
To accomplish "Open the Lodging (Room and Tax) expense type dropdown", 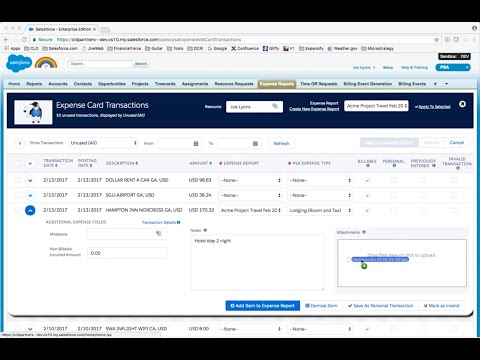I will point(320,210).
